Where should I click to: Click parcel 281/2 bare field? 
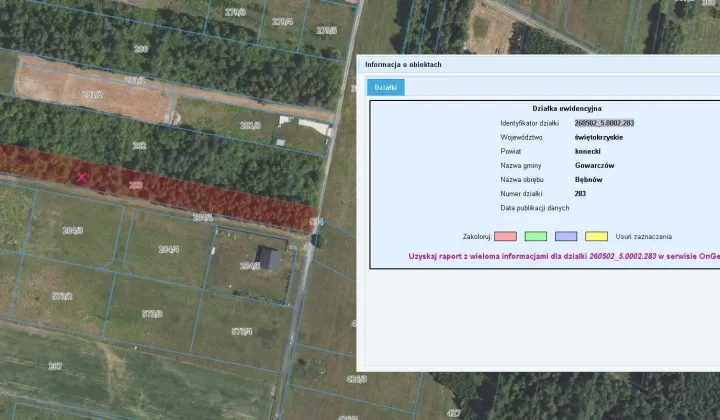(x=92, y=95)
